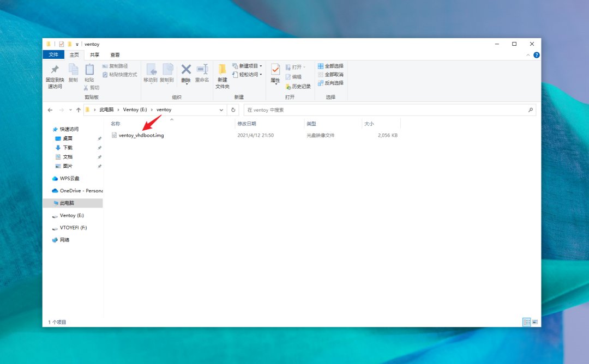Click the 粘贴 paste icon
This screenshot has width=589, height=364.
coord(89,69)
